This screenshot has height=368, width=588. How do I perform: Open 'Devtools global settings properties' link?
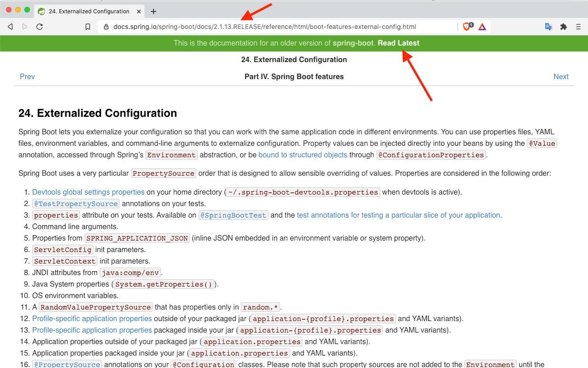click(x=88, y=192)
